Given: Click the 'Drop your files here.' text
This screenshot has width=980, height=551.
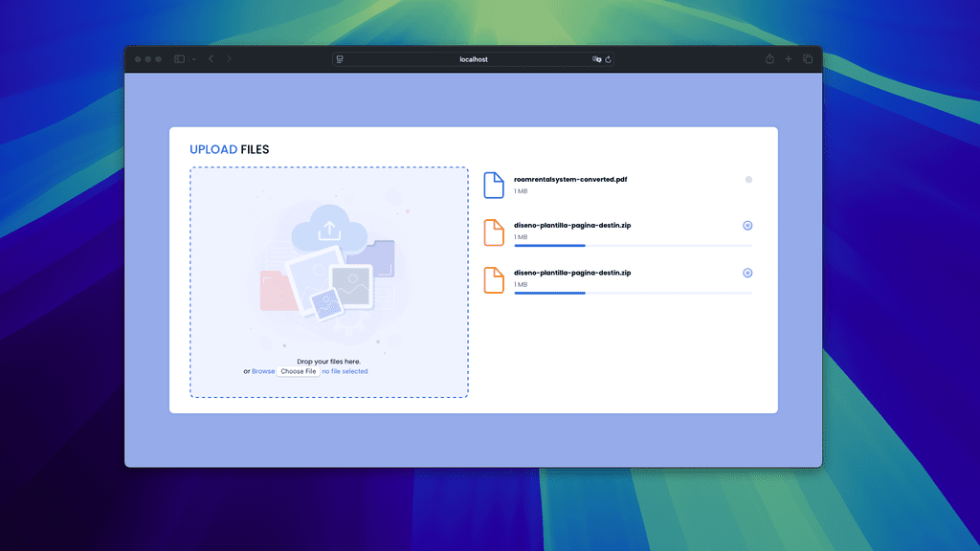Looking at the screenshot, I should coord(329,361).
